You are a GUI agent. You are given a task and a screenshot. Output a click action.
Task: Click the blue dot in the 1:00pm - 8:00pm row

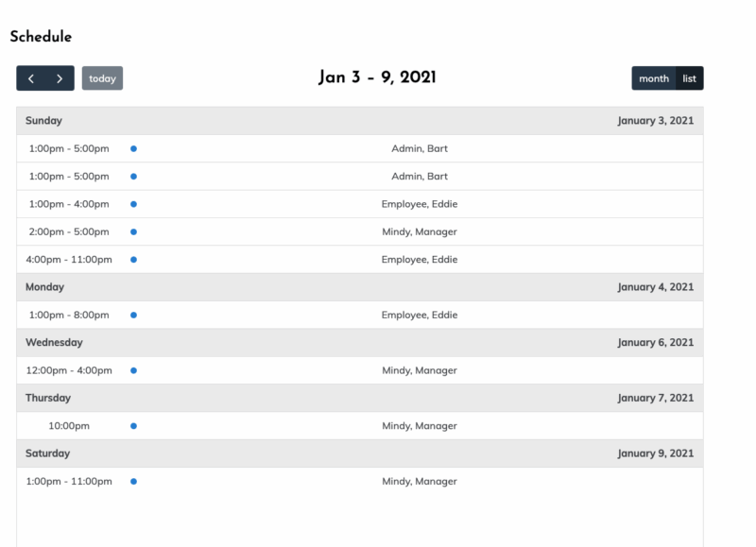pos(133,315)
